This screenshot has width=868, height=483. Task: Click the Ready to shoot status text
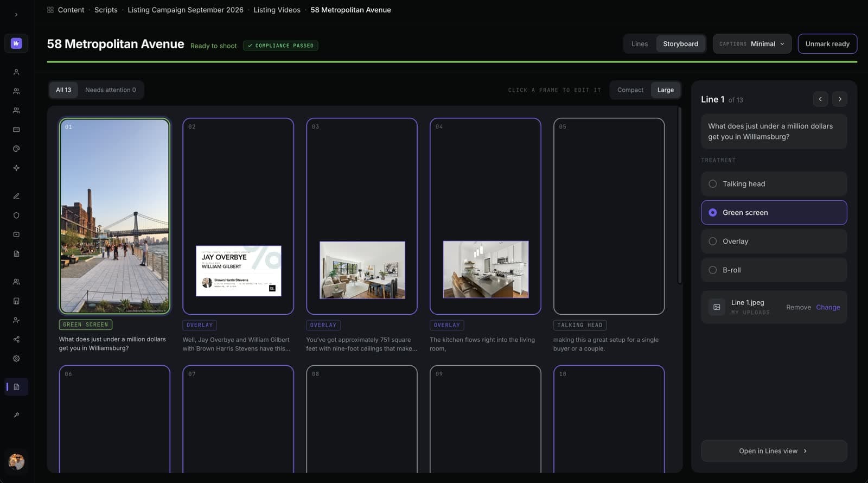click(213, 46)
